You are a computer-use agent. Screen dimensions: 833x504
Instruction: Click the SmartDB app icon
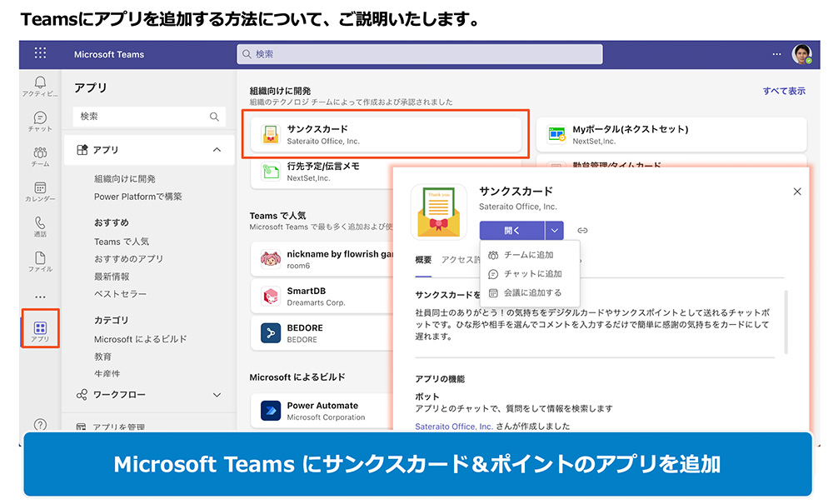pos(271,296)
